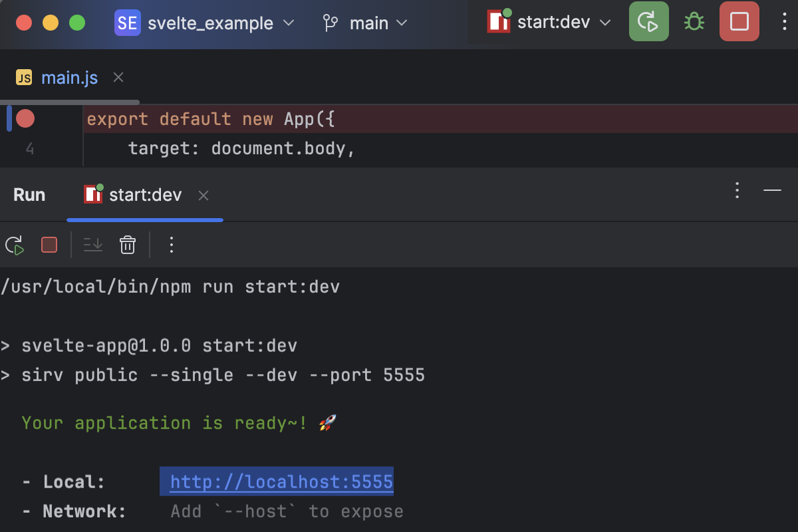
Task: Open the main window options kebab menu
Action: (x=785, y=21)
